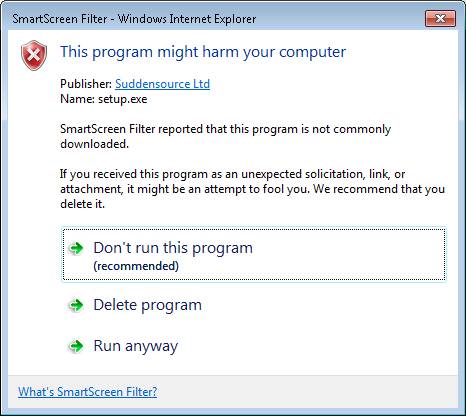The image size is (466, 416).
Task: Click the heading This program might harm your computer
Action: click(x=203, y=52)
